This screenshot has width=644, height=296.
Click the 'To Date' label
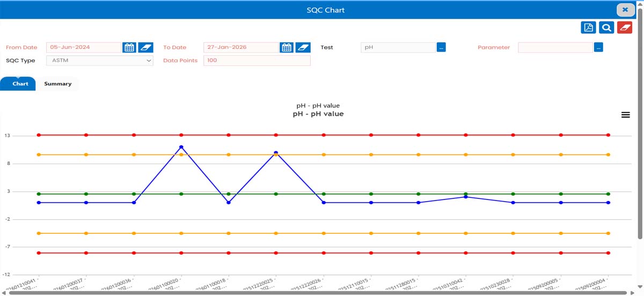click(x=174, y=47)
